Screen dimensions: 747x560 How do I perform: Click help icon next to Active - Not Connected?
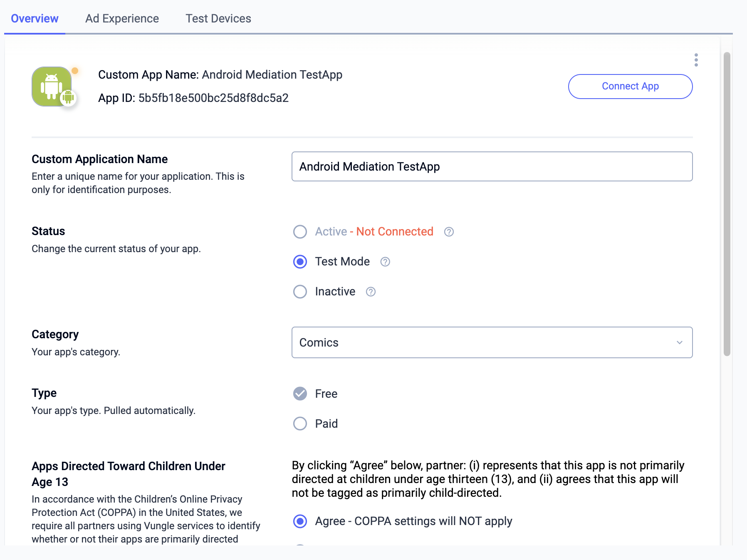tap(449, 232)
